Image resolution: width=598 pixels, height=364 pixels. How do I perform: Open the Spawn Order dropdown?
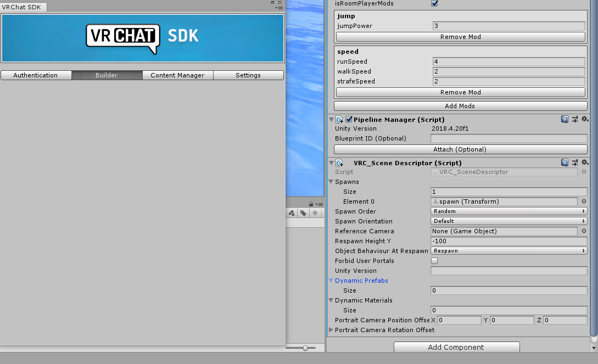click(508, 211)
